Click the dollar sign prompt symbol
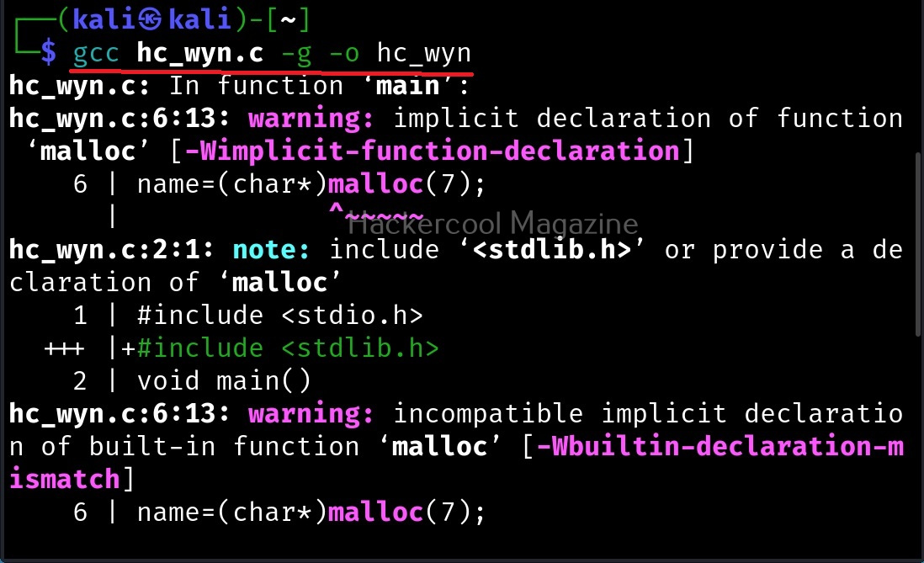924x563 pixels. tap(49, 53)
